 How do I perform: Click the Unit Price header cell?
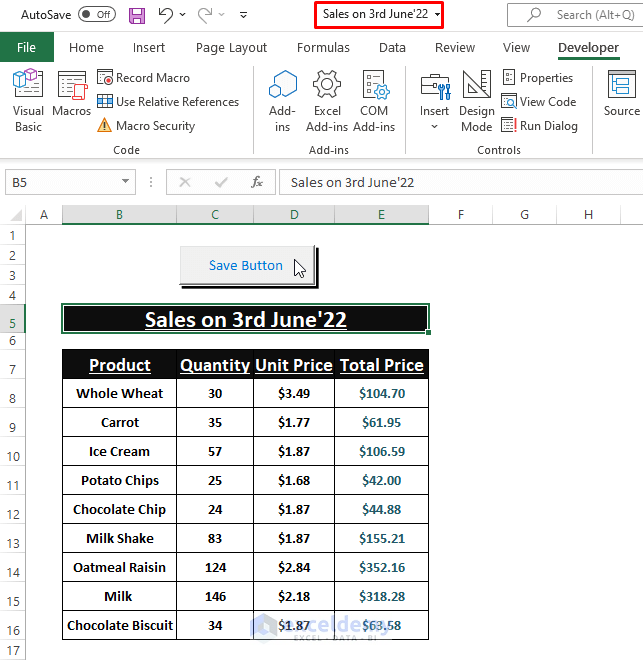point(294,365)
